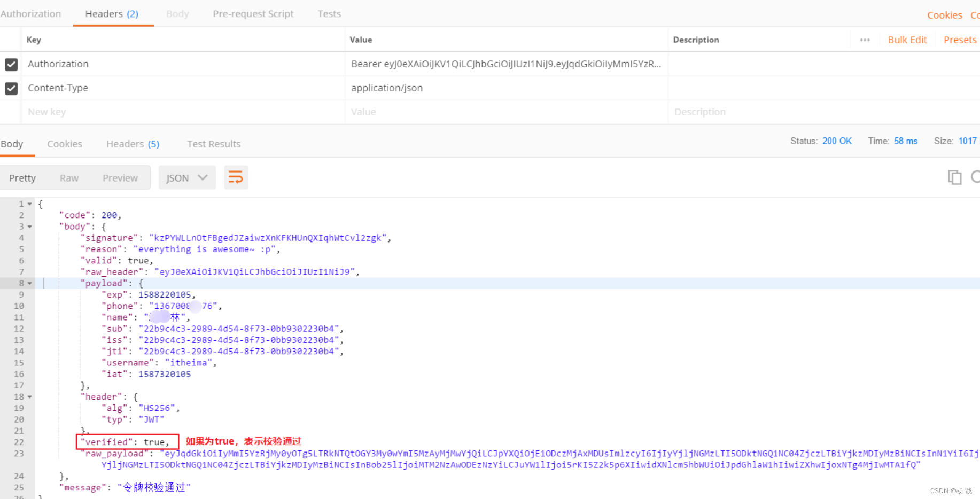This screenshot has height=499, width=980.
Task: Open the response Headers (5) tab
Action: tap(133, 144)
